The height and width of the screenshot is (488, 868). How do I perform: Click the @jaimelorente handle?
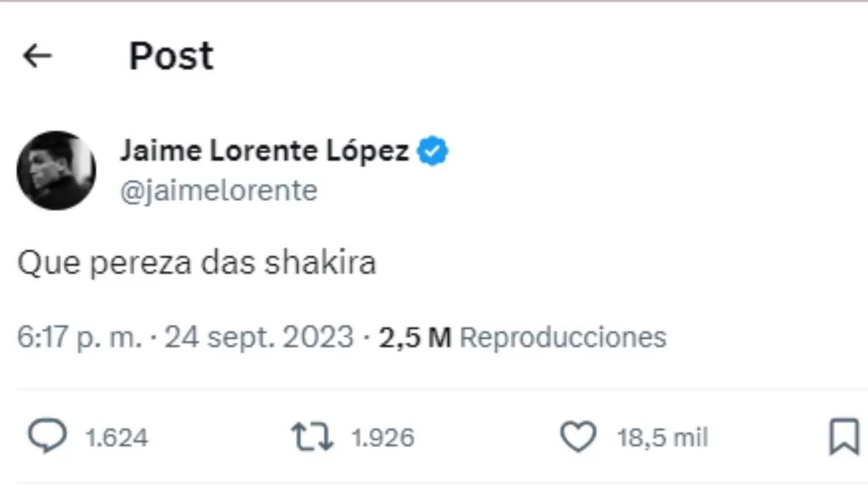click(x=219, y=191)
